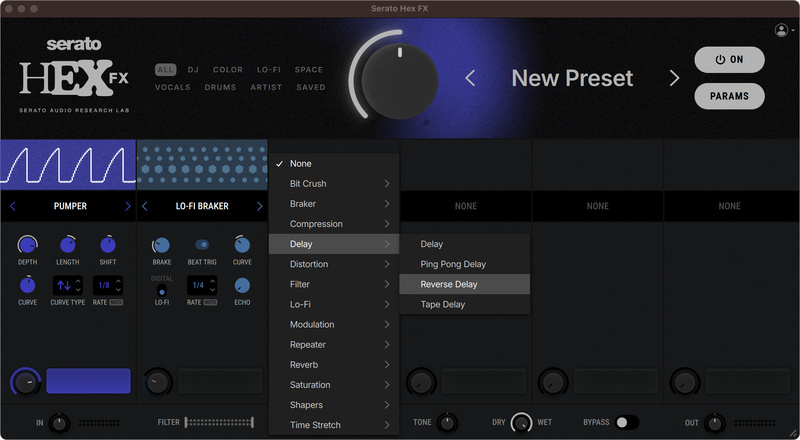The height and width of the screenshot is (440, 800).
Task: Toggle the BEAT TRIG switch
Action: point(202,245)
